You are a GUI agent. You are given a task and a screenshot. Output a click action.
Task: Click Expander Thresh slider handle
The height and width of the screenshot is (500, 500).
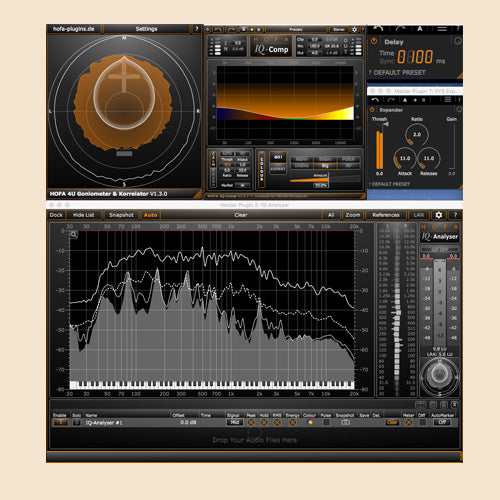(x=386, y=124)
